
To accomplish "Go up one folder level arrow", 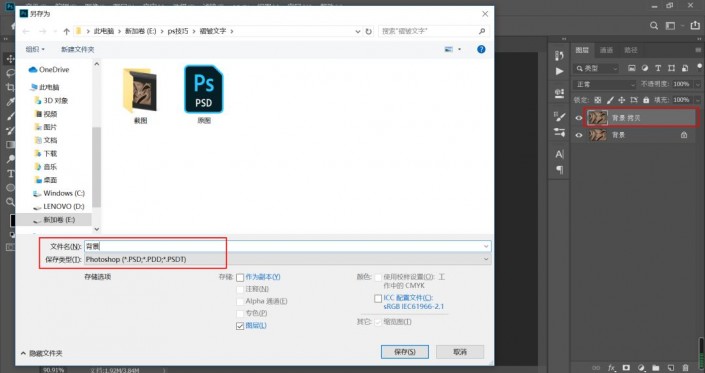I will pyautogui.click(x=67, y=31).
